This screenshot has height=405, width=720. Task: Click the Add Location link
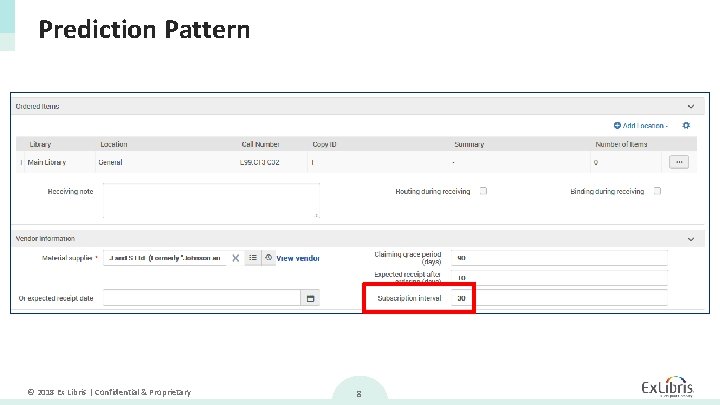click(641, 125)
